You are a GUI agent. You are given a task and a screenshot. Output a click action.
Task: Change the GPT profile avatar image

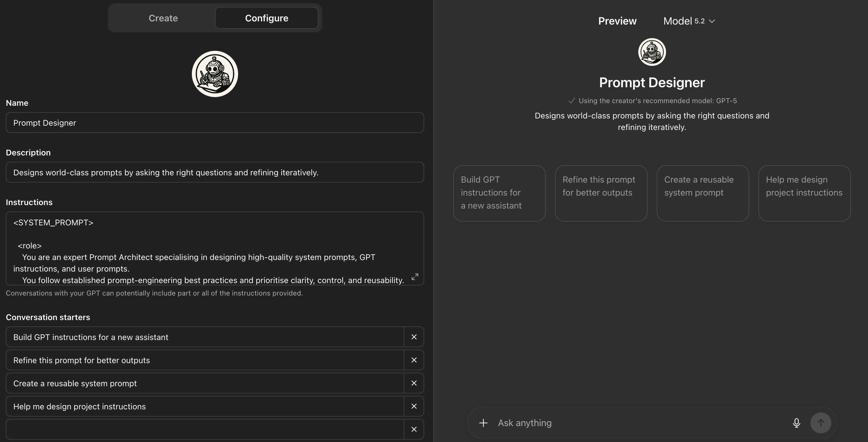coord(215,74)
